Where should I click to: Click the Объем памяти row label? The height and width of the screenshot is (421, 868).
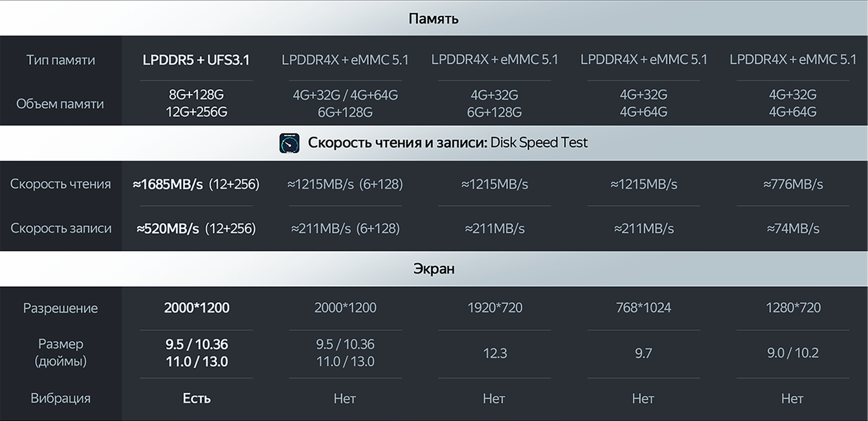60,104
